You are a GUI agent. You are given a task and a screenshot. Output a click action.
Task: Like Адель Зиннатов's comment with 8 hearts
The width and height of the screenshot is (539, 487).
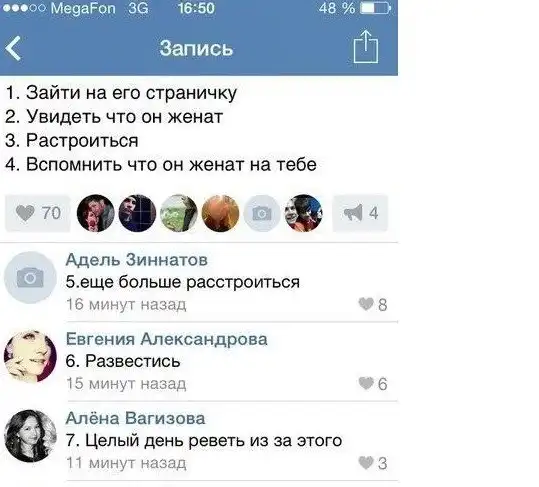click(373, 305)
